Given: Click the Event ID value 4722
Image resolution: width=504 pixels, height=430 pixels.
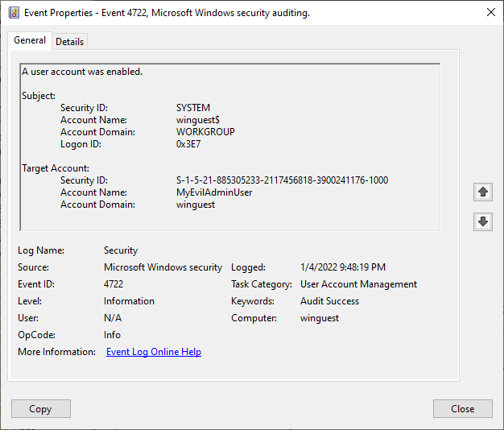Looking at the screenshot, I should (114, 284).
